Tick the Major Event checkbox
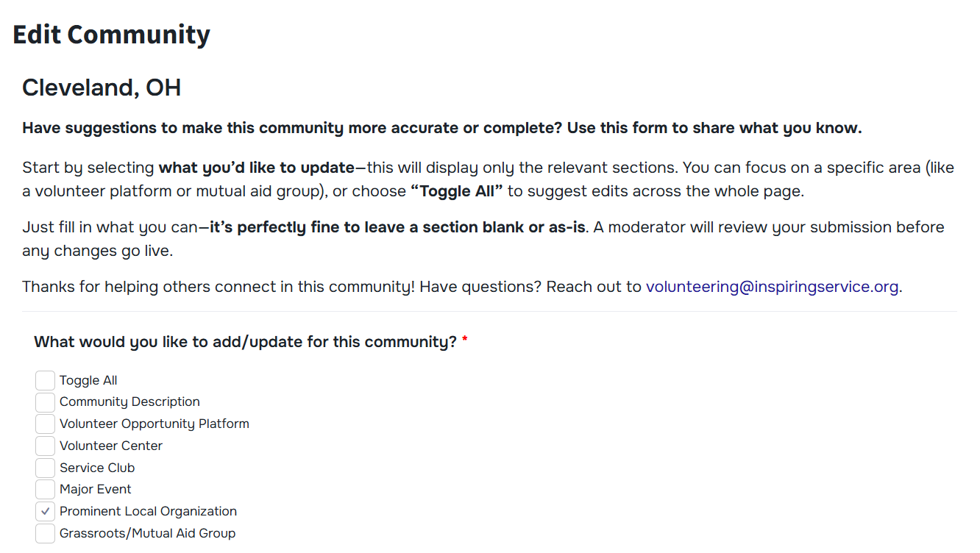Image resolution: width=980 pixels, height=553 pixels. [x=45, y=489]
